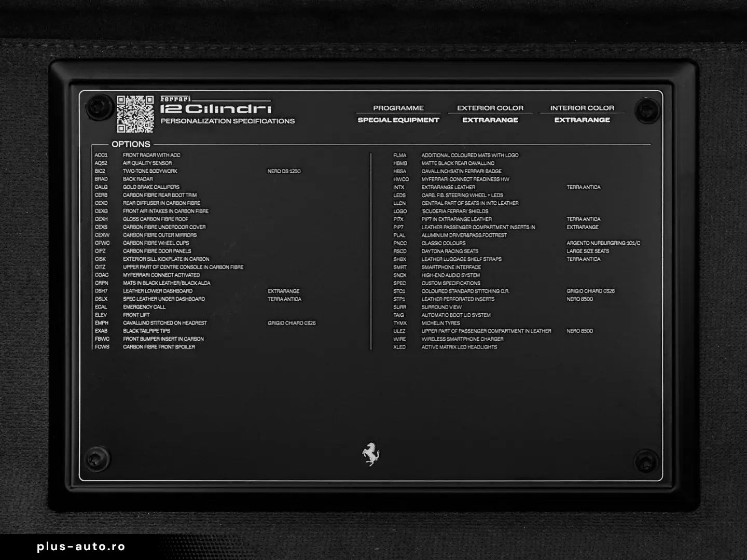This screenshot has height=560, width=747.
Task: Select "ACTIVE MATRIX LED HEADLIGHTS" option
Action: pos(460,347)
